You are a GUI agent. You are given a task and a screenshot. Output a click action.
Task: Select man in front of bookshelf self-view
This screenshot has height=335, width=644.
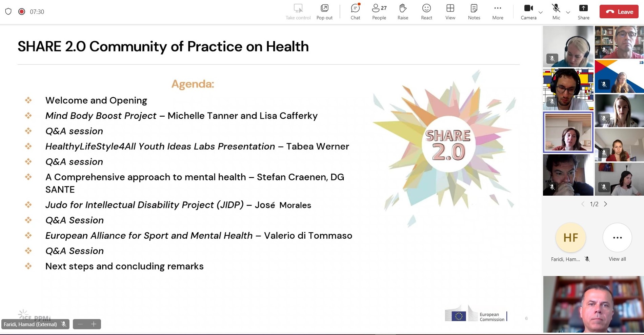593,304
